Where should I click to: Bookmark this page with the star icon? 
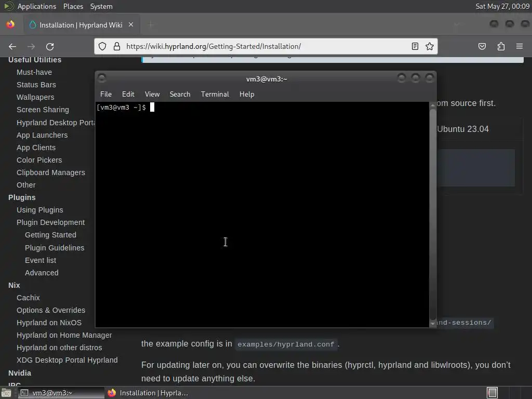click(x=430, y=46)
